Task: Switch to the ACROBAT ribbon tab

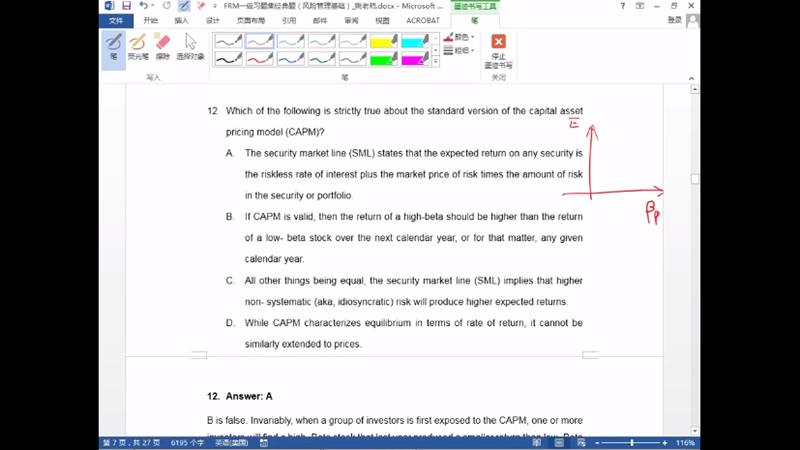Action: (423, 20)
